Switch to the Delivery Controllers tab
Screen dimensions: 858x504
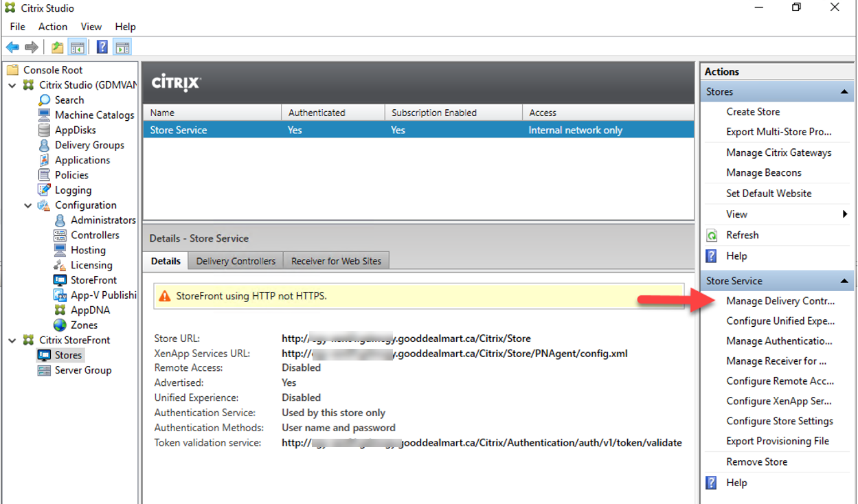(x=236, y=261)
